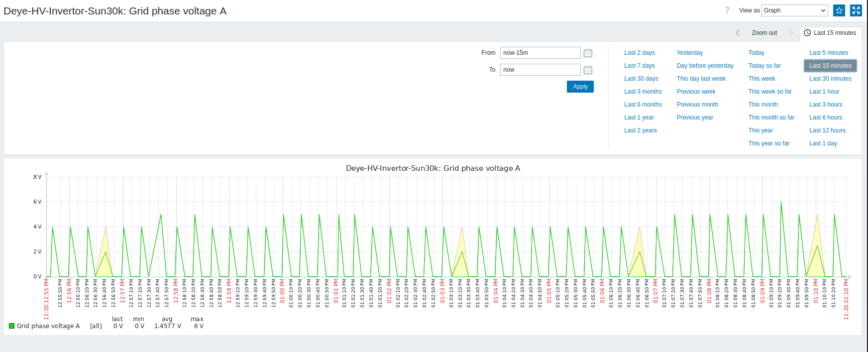The height and width of the screenshot is (352, 868).
Task: Click the From time input field
Action: coord(540,53)
